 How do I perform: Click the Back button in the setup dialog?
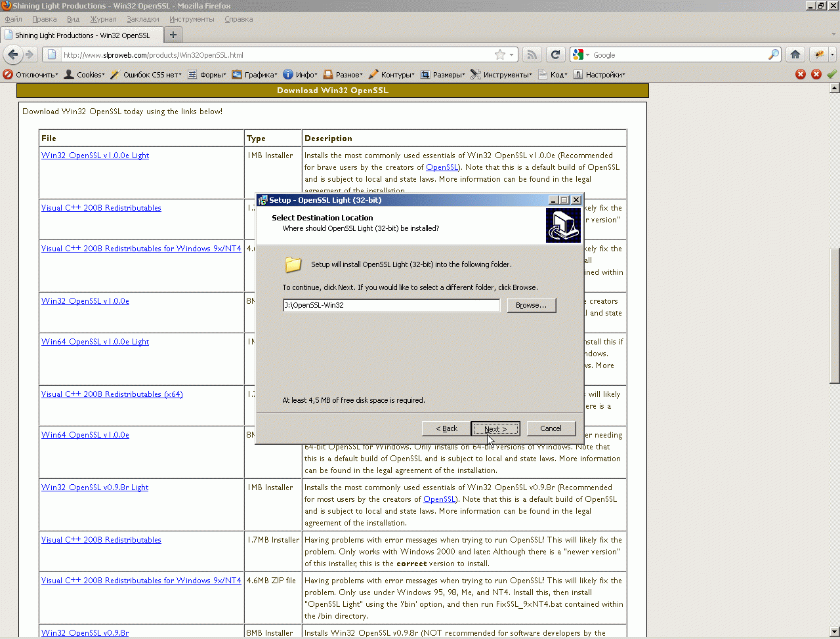coord(446,428)
